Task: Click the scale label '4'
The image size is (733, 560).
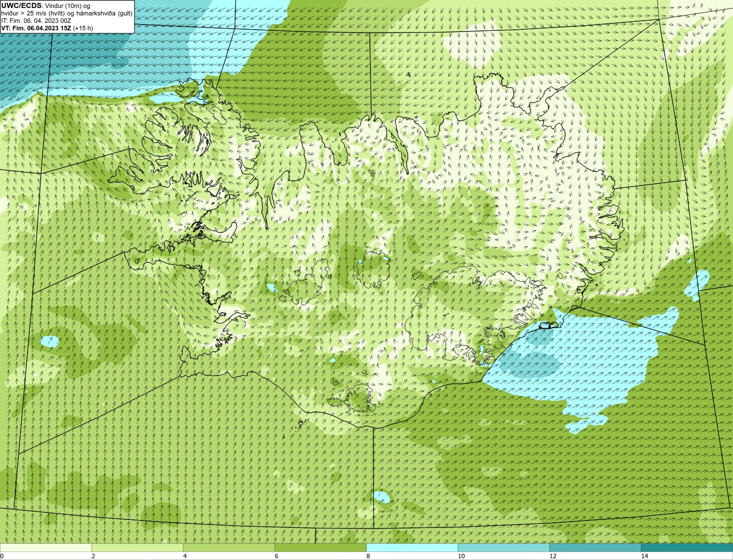Action: click(184, 556)
